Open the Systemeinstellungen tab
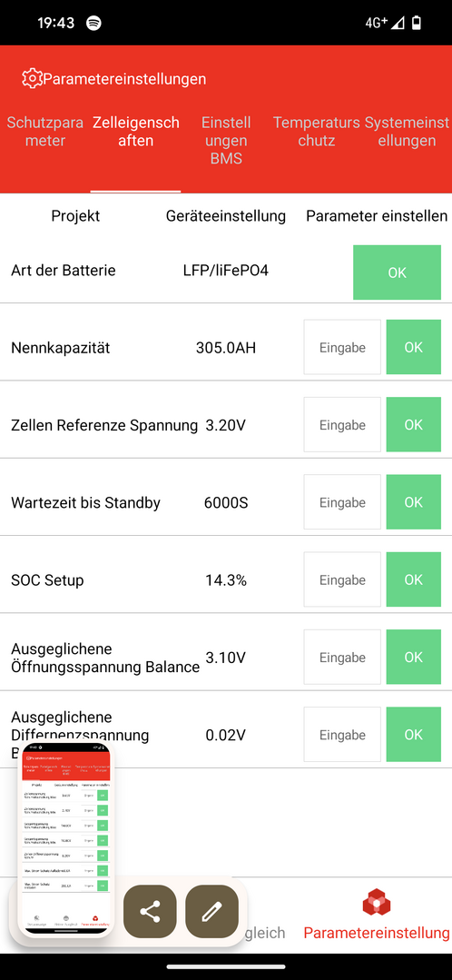The image size is (452, 980). (407, 132)
